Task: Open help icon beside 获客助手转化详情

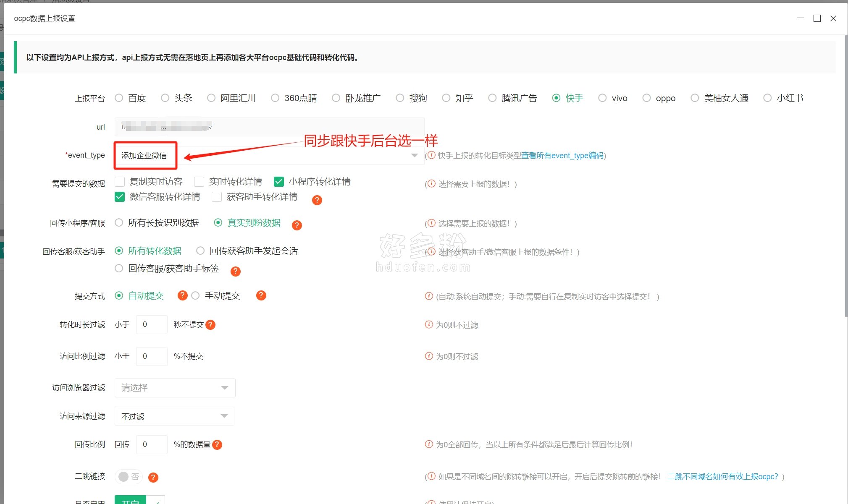Action: pyautogui.click(x=317, y=200)
